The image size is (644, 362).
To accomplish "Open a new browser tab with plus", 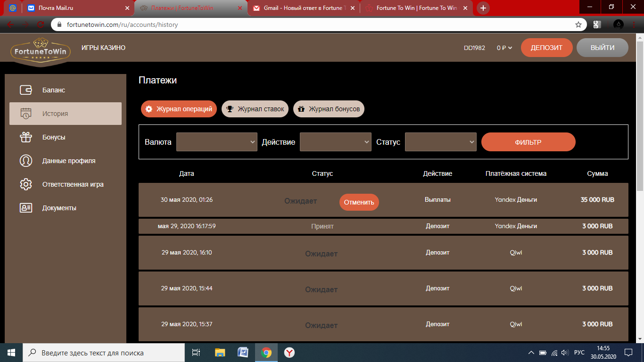I will pos(483,8).
